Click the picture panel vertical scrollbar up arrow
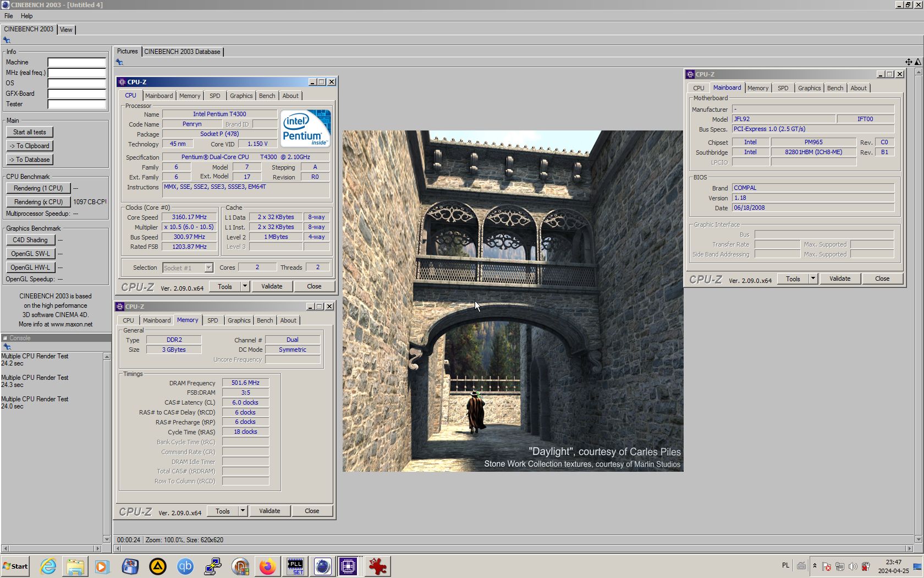 click(x=918, y=72)
